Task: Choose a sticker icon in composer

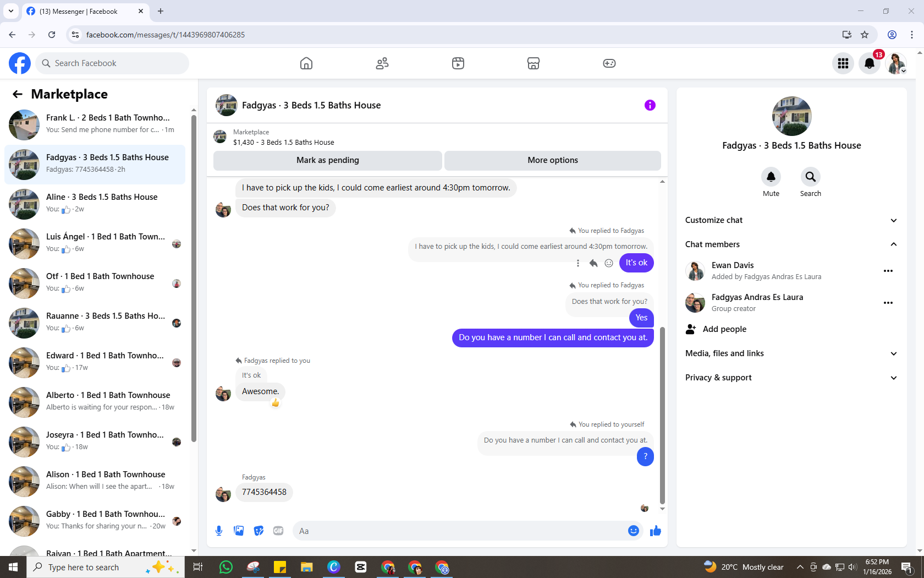Action: [258, 531]
